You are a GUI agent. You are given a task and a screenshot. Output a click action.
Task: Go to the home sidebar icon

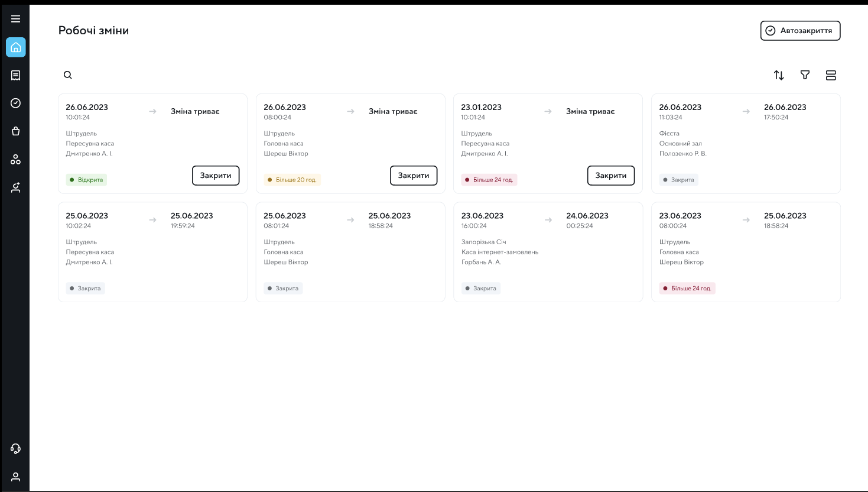pyautogui.click(x=16, y=47)
